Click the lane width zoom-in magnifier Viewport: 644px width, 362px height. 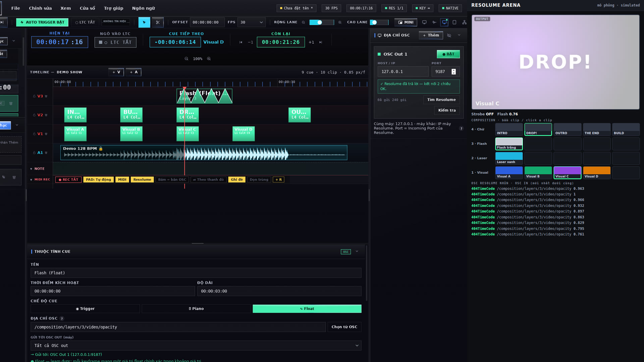point(340,22)
